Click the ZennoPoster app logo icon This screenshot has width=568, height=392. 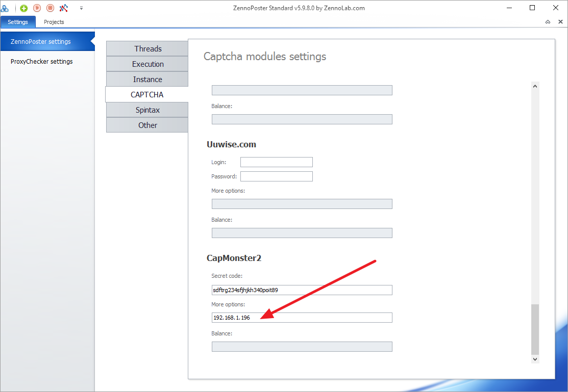5,8
